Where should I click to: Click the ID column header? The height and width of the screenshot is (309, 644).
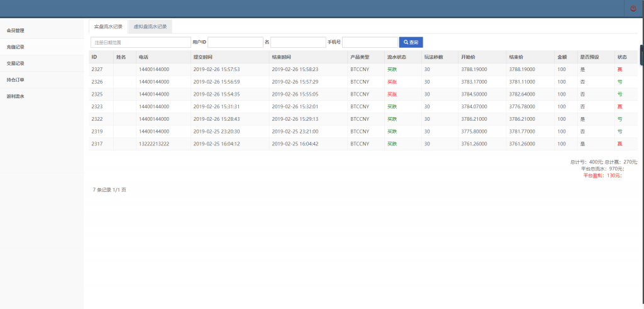(x=94, y=57)
